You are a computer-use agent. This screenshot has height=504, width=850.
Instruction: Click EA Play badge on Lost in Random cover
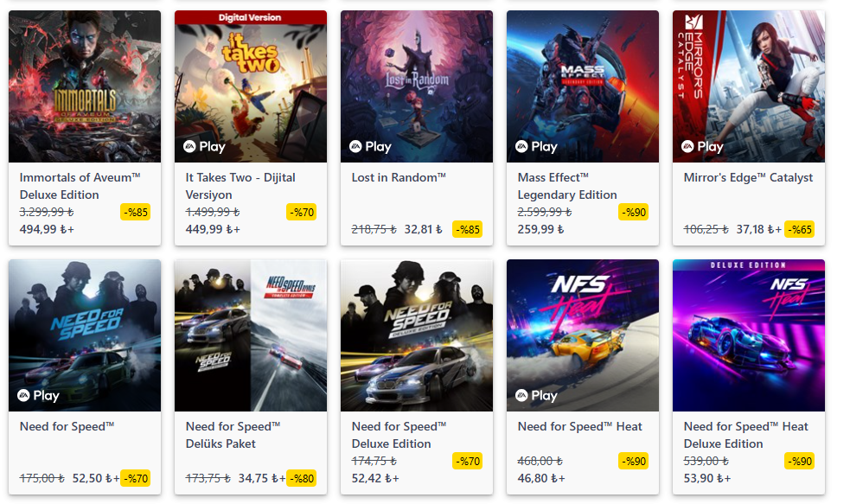pyautogui.click(x=370, y=146)
